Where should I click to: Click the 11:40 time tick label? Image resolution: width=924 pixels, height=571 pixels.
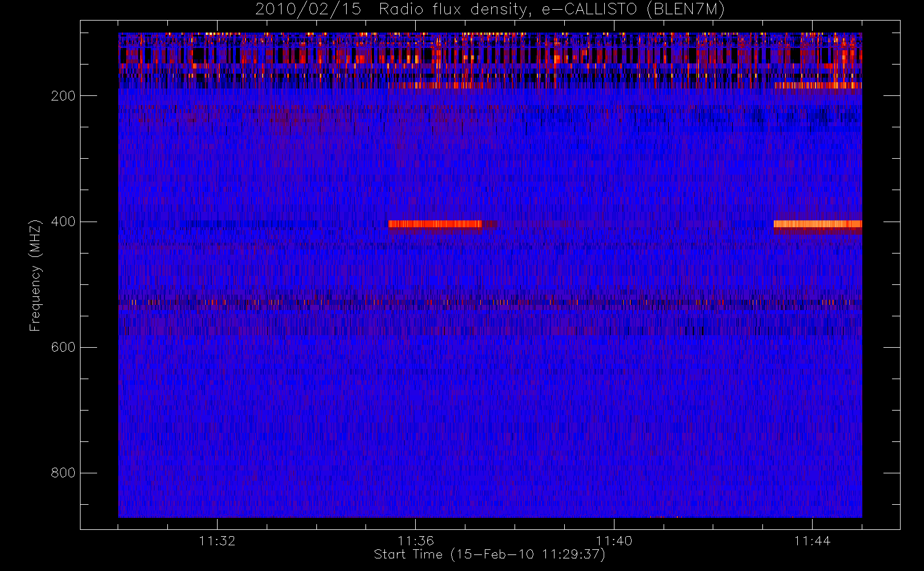tap(614, 541)
